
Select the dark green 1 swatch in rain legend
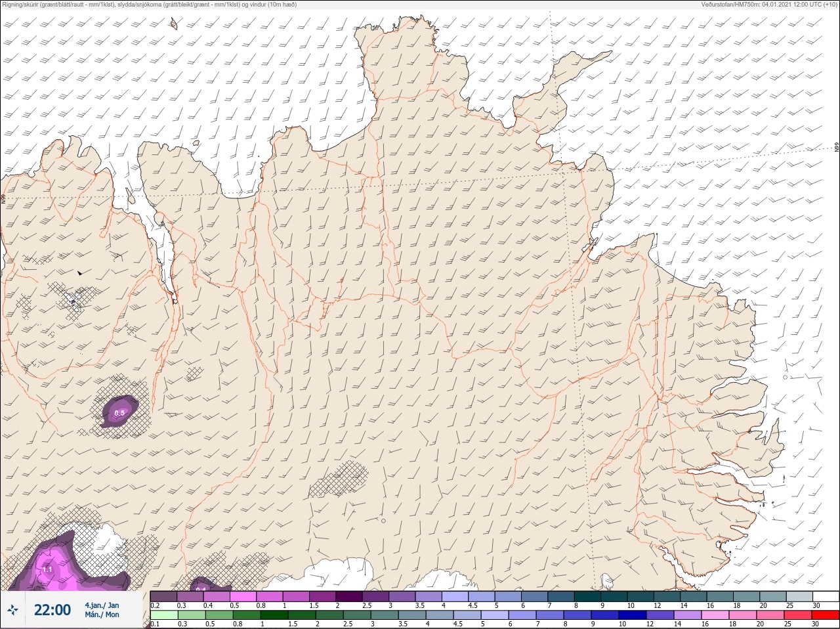pyautogui.click(x=274, y=615)
